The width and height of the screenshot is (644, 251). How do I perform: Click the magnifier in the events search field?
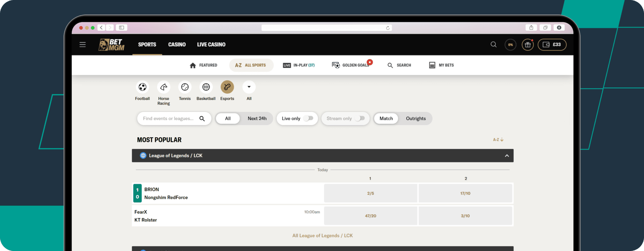pos(202,119)
